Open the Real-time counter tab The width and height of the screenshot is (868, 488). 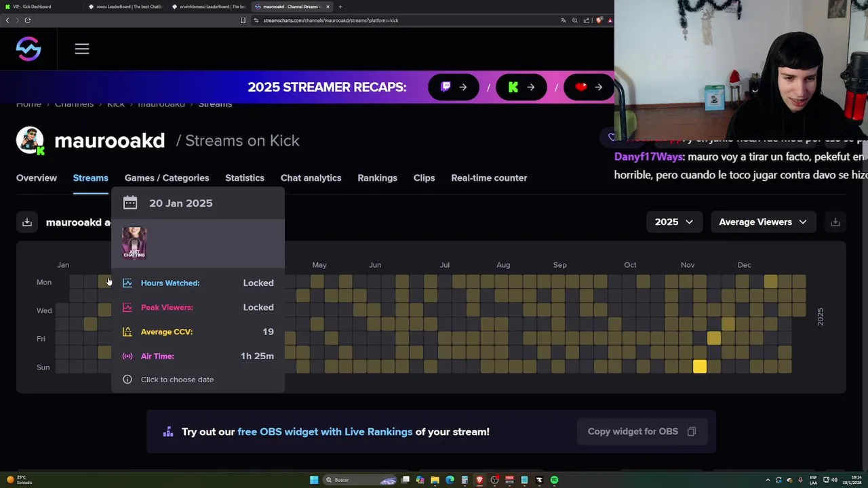[489, 178]
